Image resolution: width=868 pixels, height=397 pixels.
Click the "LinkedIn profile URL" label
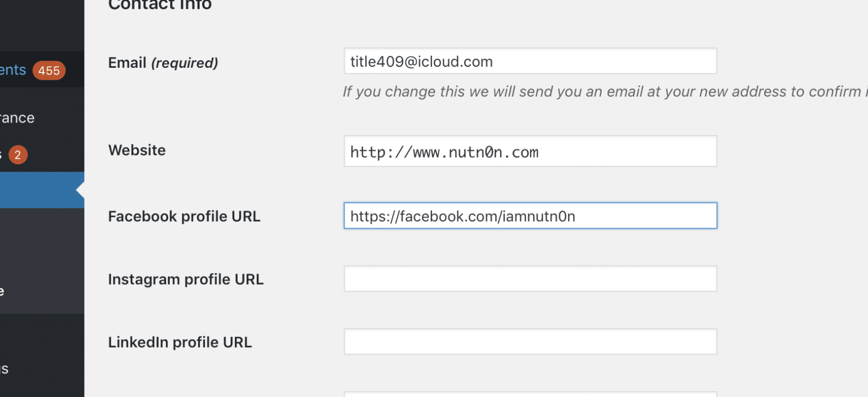pos(180,342)
